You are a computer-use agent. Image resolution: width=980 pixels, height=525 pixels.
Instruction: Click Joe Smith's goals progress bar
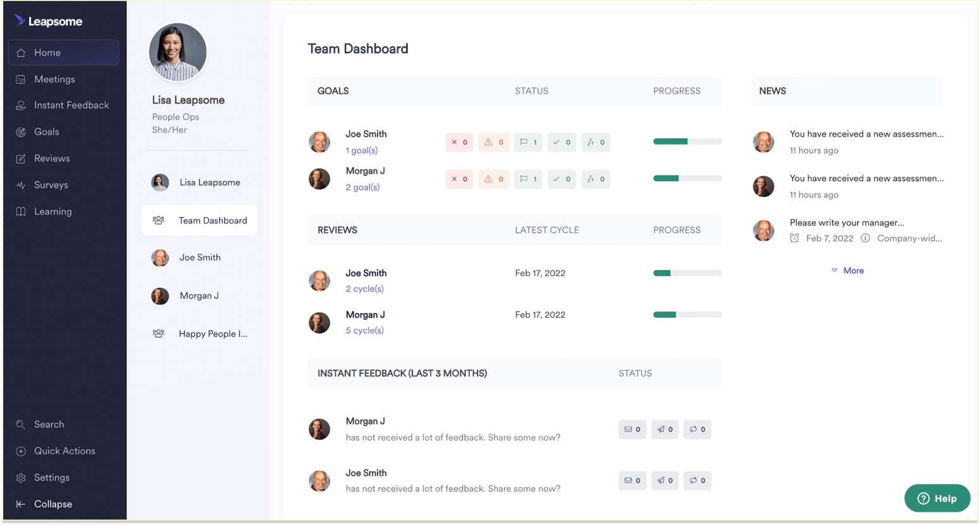(688, 141)
